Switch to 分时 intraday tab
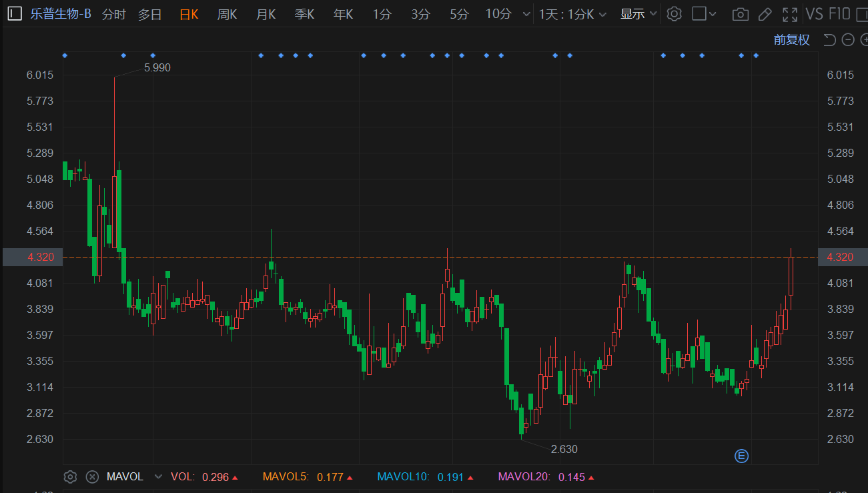This screenshot has height=493, width=868. [x=114, y=14]
